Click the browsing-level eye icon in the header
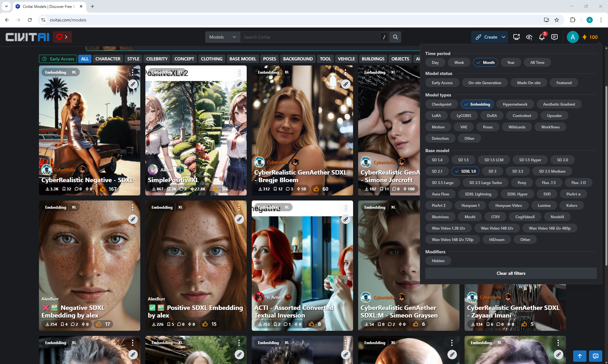608x364 pixels. click(529, 37)
